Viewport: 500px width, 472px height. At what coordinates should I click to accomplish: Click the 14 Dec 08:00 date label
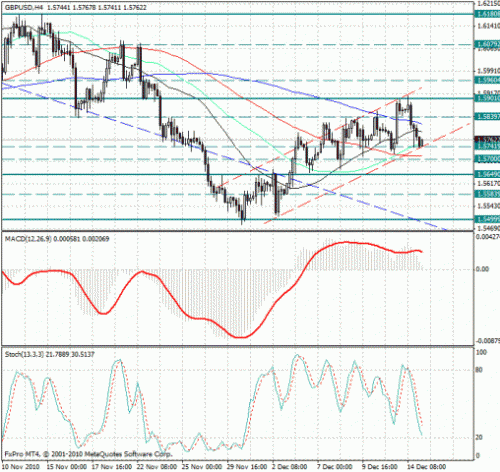click(426, 467)
